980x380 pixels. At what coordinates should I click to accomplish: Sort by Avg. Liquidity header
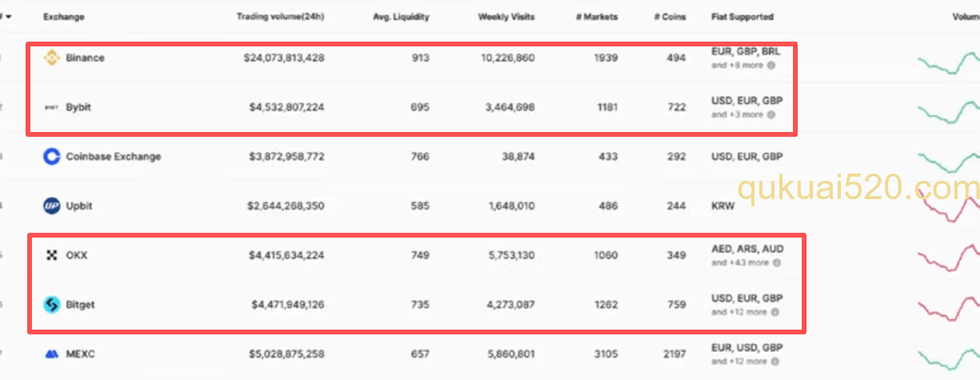tap(401, 17)
